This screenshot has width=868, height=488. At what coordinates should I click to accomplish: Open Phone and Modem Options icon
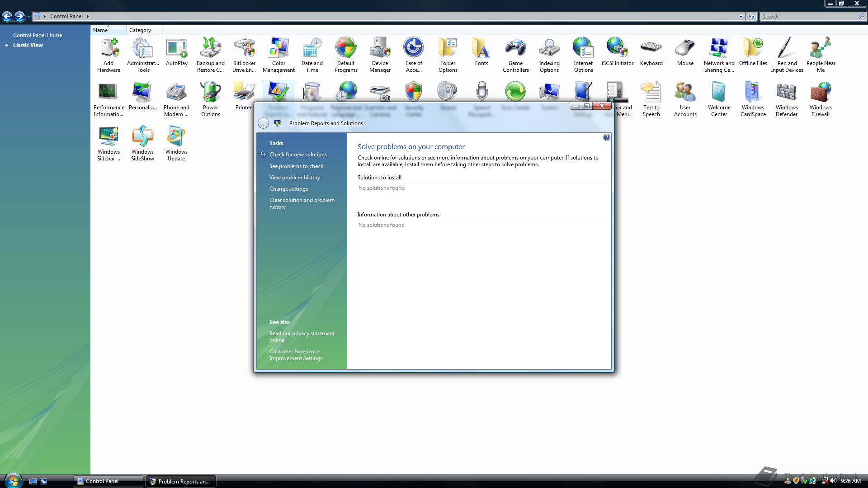176,99
